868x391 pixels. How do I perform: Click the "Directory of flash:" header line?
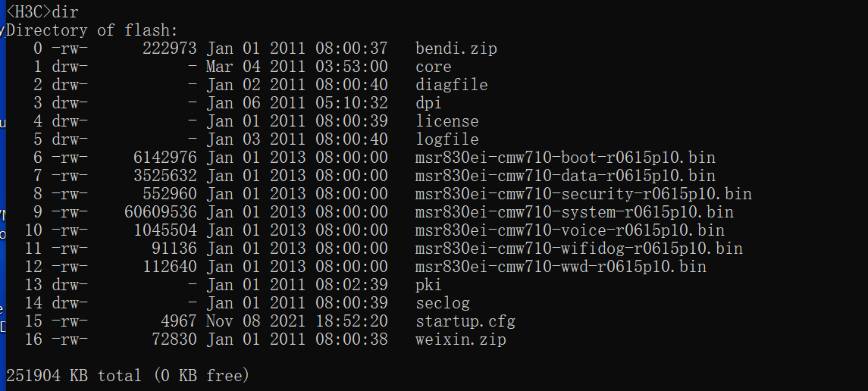click(x=92, y=31)
